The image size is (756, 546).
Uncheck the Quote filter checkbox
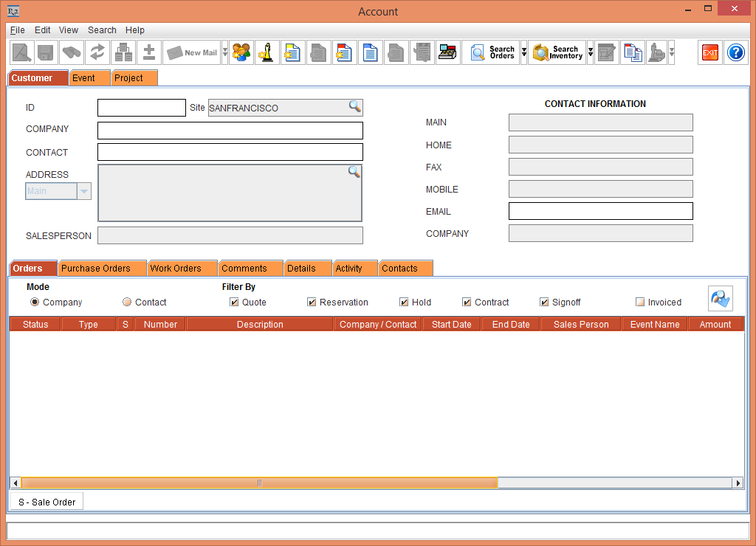(x=234, y=303)
